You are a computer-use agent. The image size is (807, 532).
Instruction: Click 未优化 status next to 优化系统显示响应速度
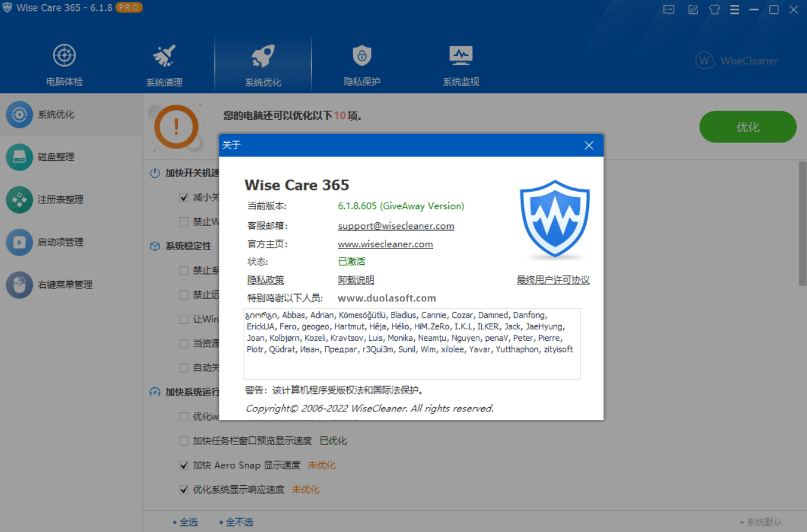[306, 489]
